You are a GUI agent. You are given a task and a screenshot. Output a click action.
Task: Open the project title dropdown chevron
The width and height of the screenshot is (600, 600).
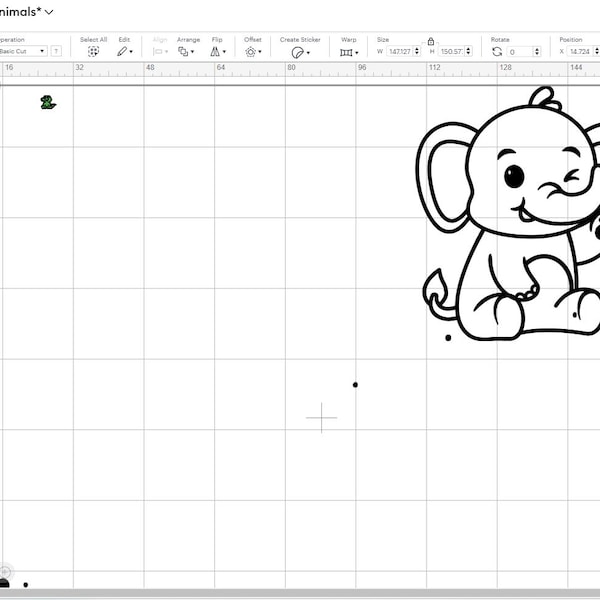pyautogui.click(x=49, y=12)
